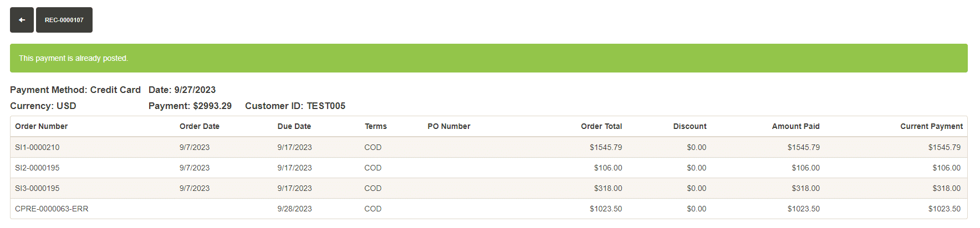This screenshot has width=980, height=228.
Task: Select order number SI1-0000210
Action: tap(37, 147)
